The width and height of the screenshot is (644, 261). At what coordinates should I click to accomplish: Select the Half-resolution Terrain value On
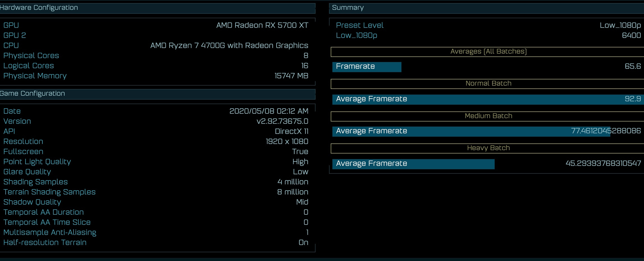[x=303, y=242]
